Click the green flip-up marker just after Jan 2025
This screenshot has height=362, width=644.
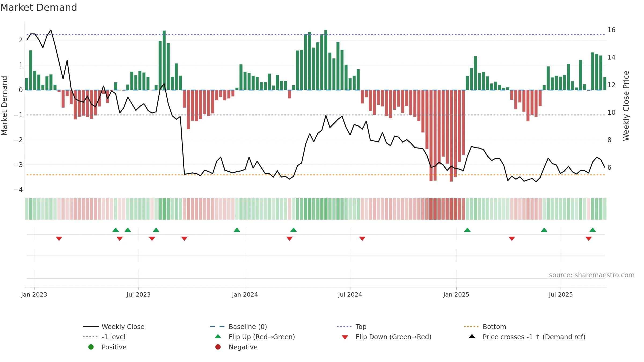pos(467,230)
